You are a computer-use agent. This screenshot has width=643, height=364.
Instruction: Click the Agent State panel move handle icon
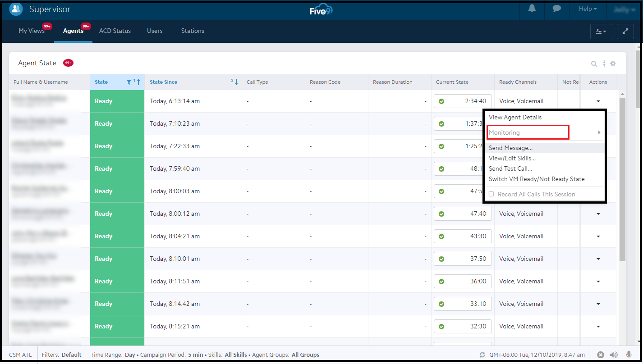tap(604, 64)
